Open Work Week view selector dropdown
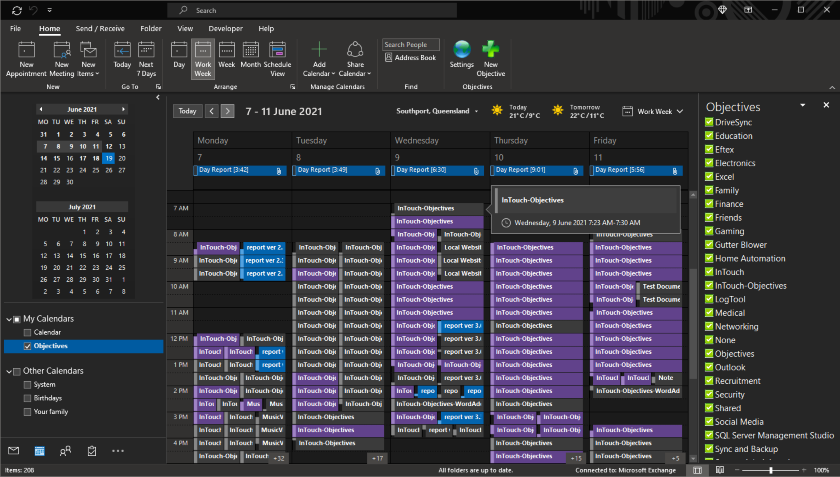 [x=652, y=111]
